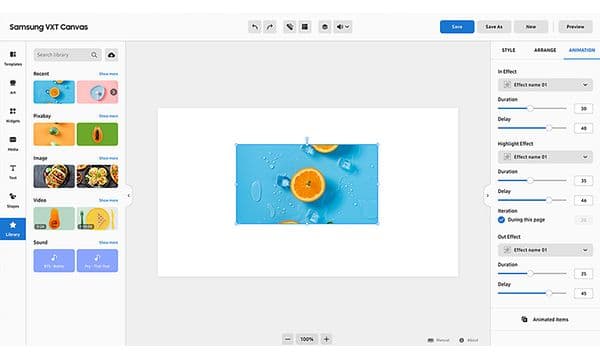
Task: Click the cloud upload icon
Action: (111, 55)
